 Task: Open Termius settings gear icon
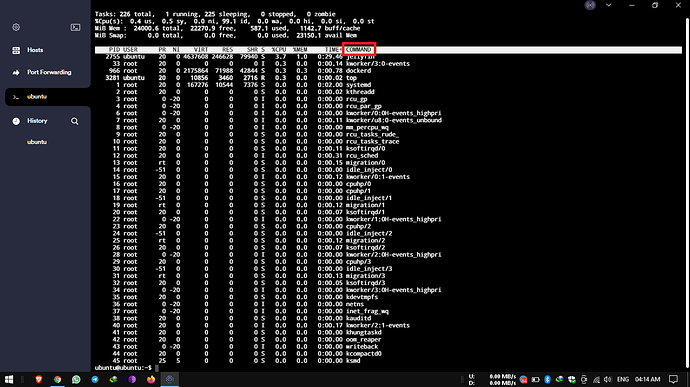click(x=16, y=27)
